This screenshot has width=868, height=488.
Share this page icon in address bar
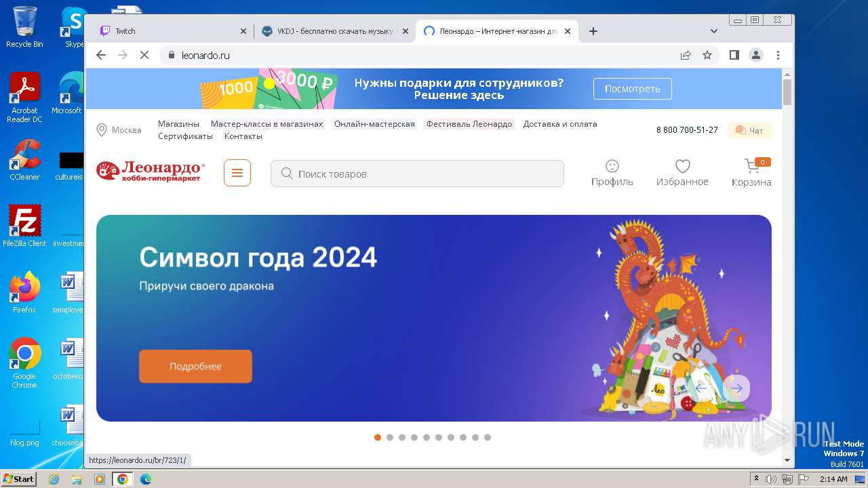tap(686, 55)
